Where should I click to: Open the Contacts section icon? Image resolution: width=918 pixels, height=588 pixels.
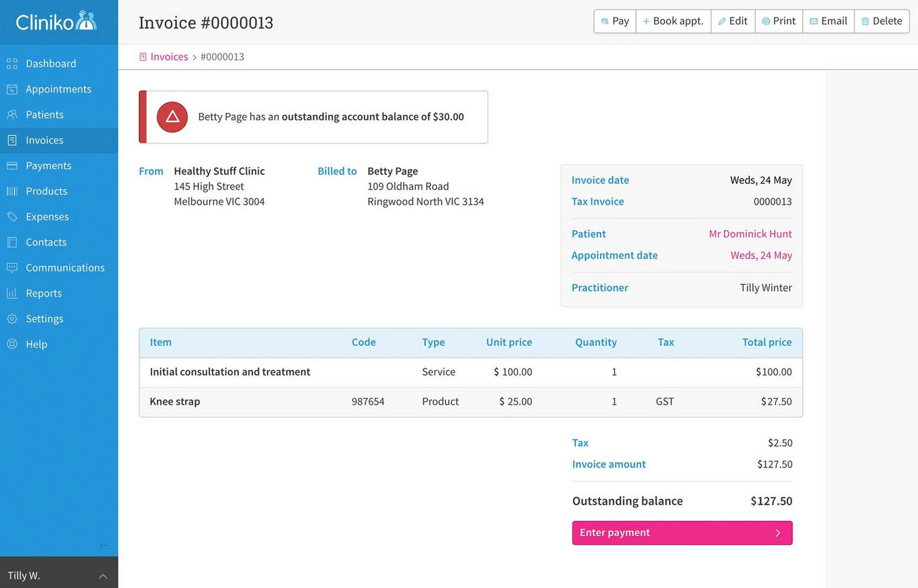coord(12,242)
